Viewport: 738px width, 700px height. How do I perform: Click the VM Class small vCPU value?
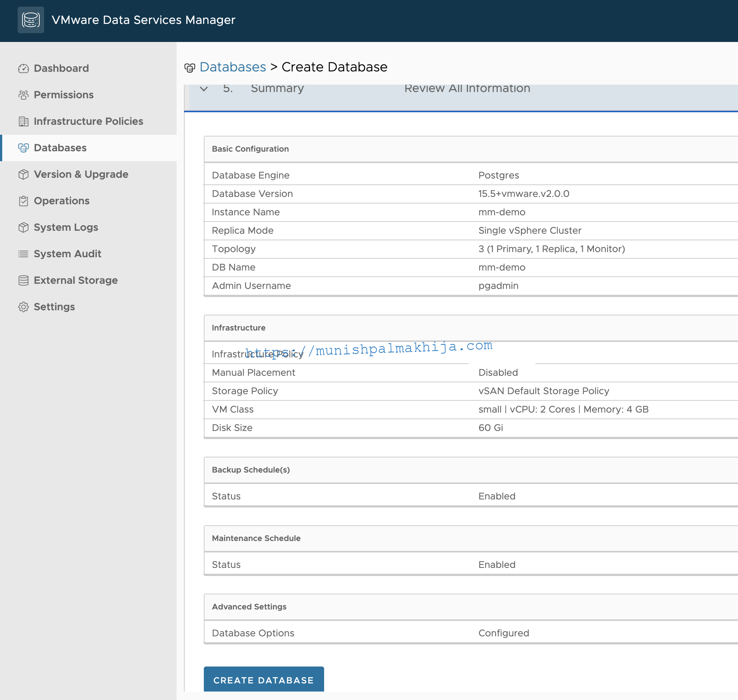[564, 410]
